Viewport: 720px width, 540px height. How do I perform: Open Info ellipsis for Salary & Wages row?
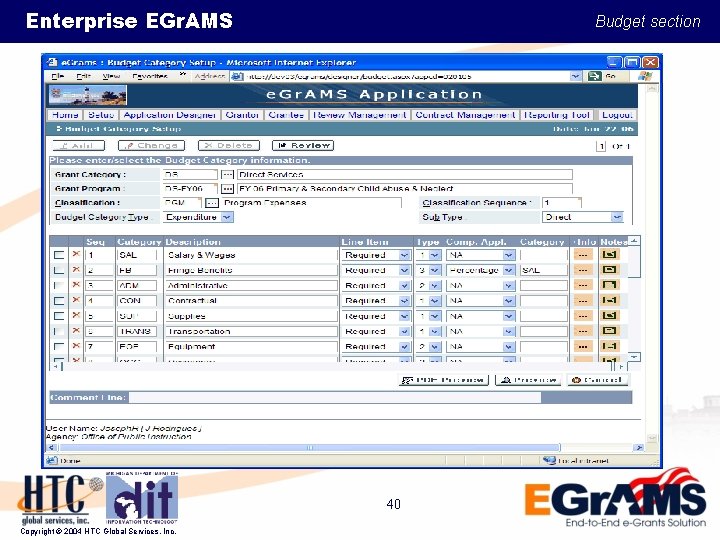tap(583, 255)
